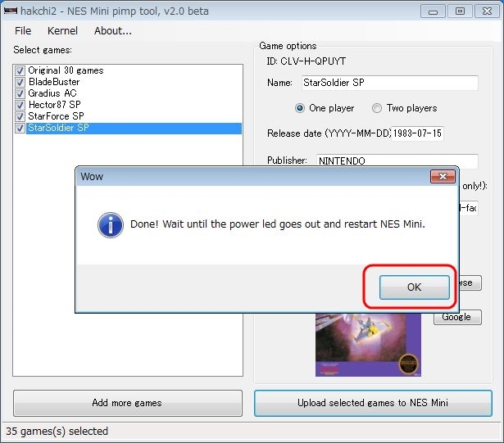Image resolution: width=504 pixels, height=443 pixels.
Task: Click the Publisher input field
Action: pyautogui.click(x=397, y=160)
